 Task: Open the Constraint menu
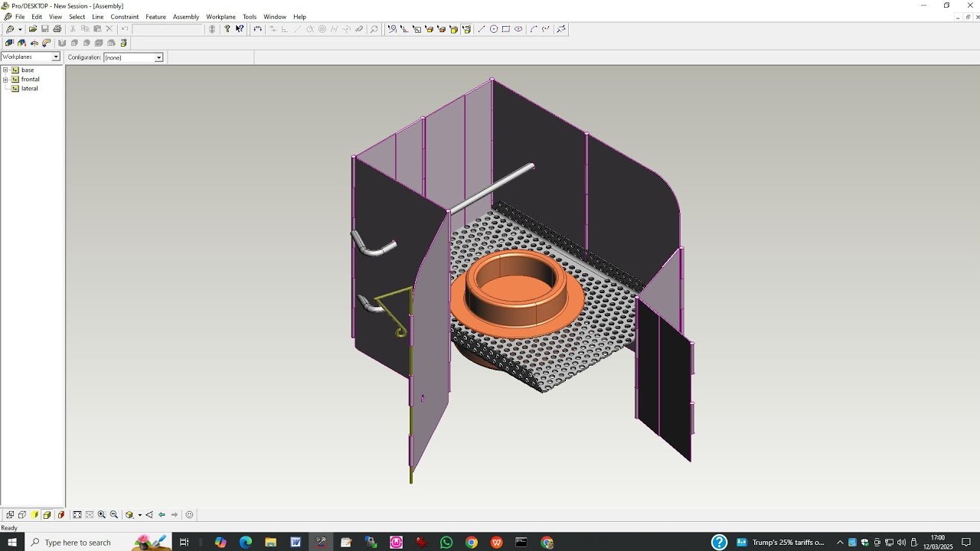[125, 17]
